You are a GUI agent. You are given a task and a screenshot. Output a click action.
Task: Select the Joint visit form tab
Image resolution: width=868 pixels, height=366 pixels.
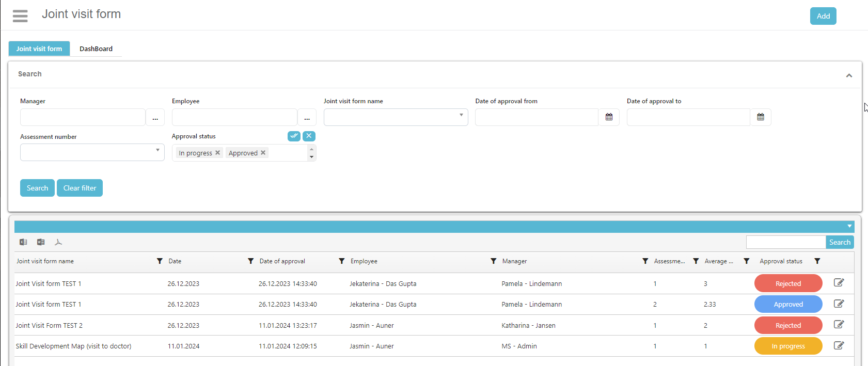click(39, 49)
